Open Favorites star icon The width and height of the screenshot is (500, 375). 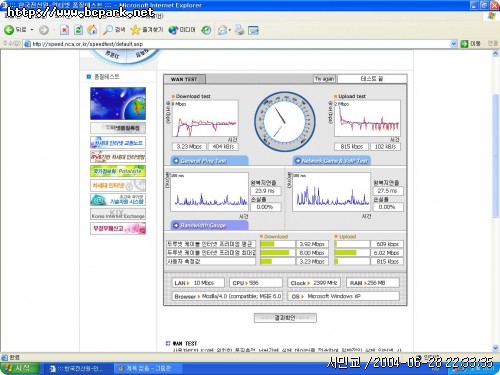click(x=135, y=30)
